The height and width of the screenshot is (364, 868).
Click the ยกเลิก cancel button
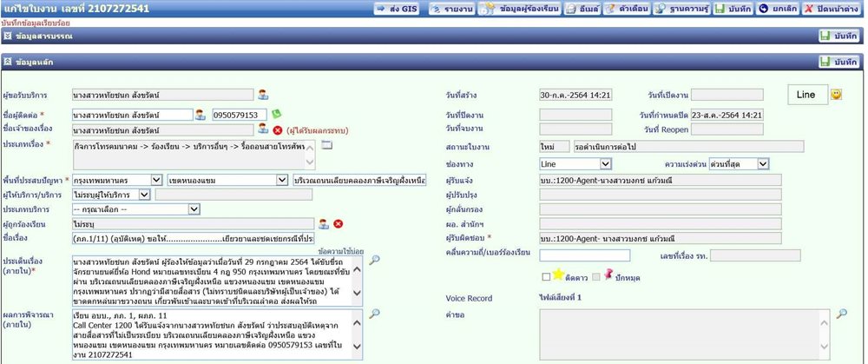778,9
